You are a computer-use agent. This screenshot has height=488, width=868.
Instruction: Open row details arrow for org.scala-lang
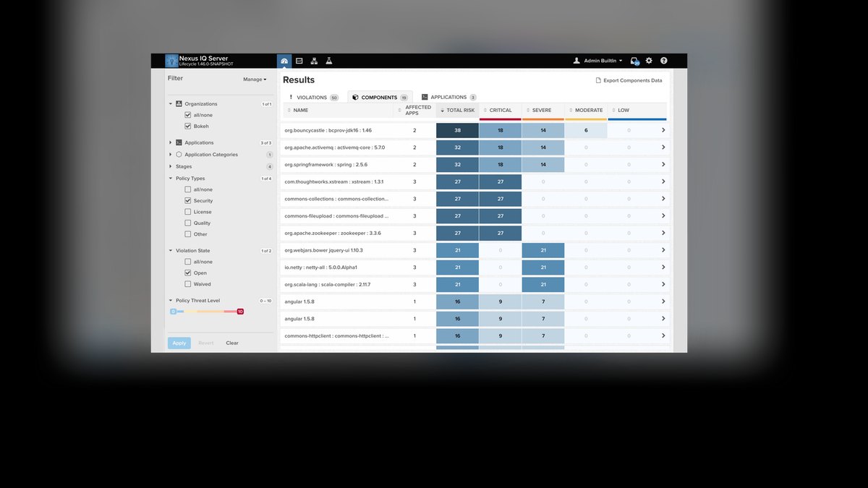pyautogui.click(x=663, y=284)
